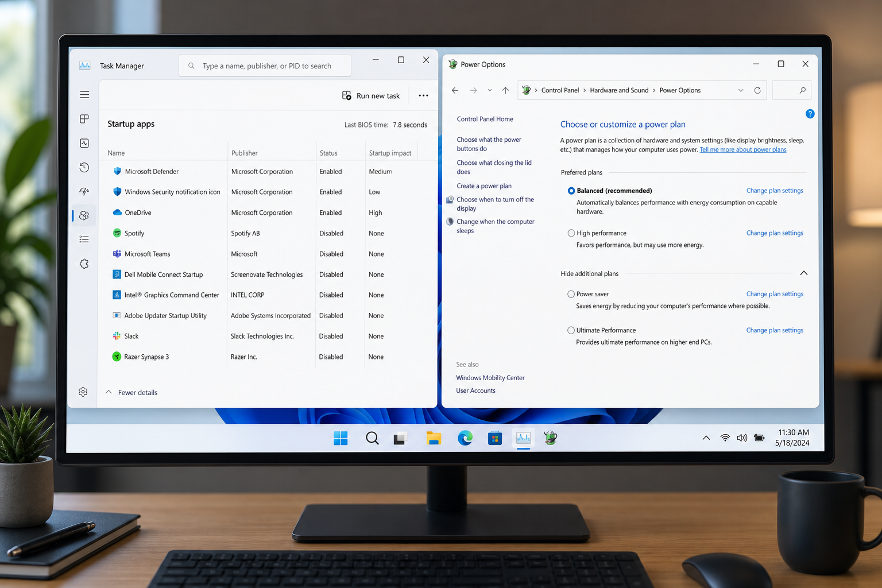882x588 pixels.
Task: Expand breadcrumb chevron after Hardware and Sound
Action: pyautogui.click(x=654, y=90)
